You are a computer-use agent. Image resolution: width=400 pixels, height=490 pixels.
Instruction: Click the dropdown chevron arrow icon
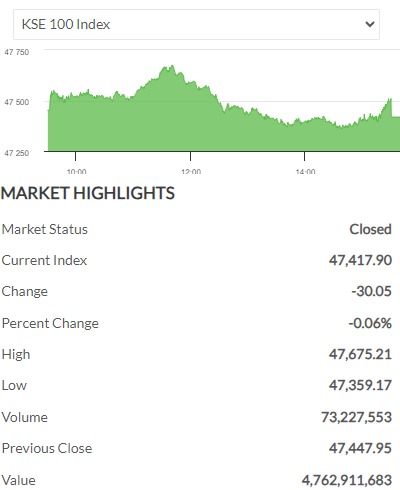pyautogui.click(x=370, y=24)
